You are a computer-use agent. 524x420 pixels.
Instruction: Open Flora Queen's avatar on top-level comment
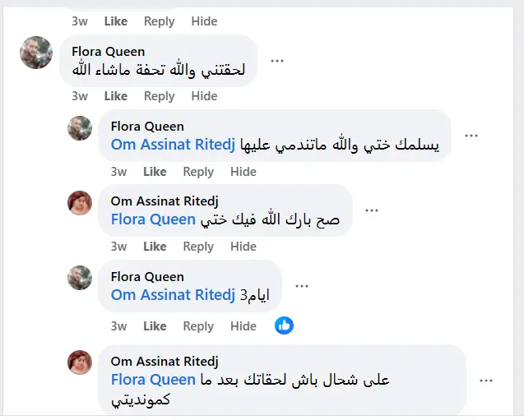click(36, 53)
